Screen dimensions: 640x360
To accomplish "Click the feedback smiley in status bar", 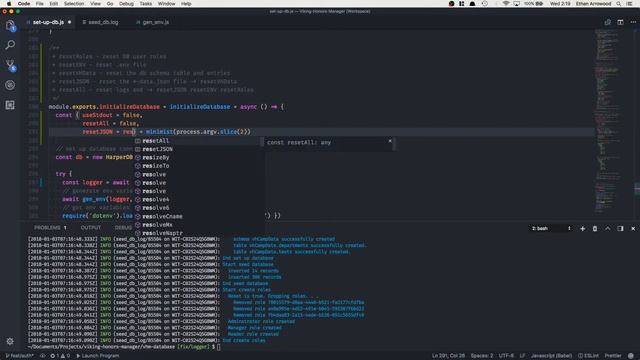I will [x=631, y=356].
